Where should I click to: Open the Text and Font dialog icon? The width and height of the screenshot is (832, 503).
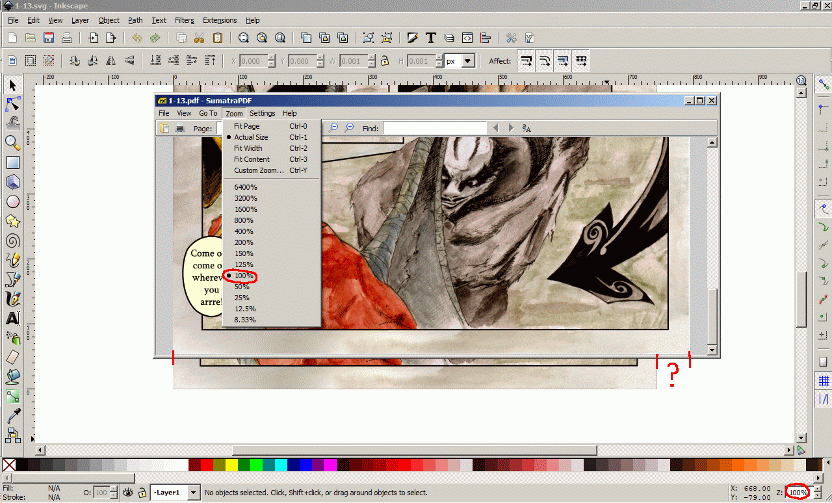click(x=431, y=38)
